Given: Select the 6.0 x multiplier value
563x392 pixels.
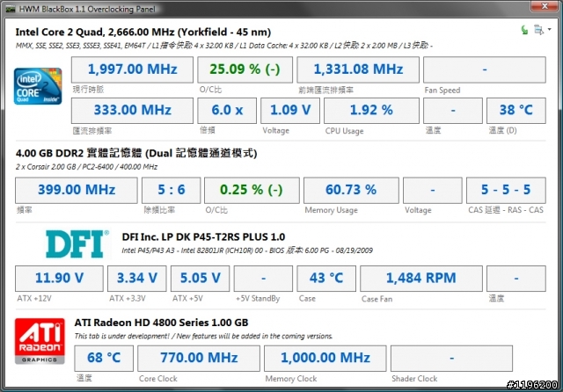Looking at the screenshot, I should 227,111.
